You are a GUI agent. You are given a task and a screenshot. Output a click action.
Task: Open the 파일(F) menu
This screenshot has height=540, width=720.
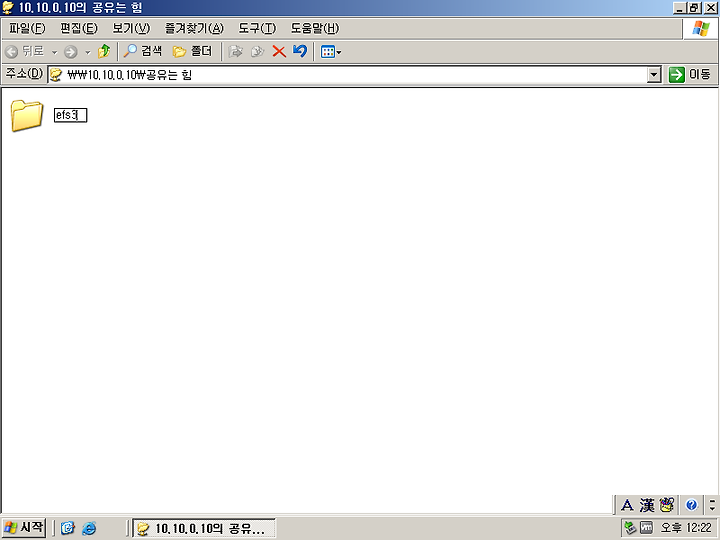click(x=27, y=28)
